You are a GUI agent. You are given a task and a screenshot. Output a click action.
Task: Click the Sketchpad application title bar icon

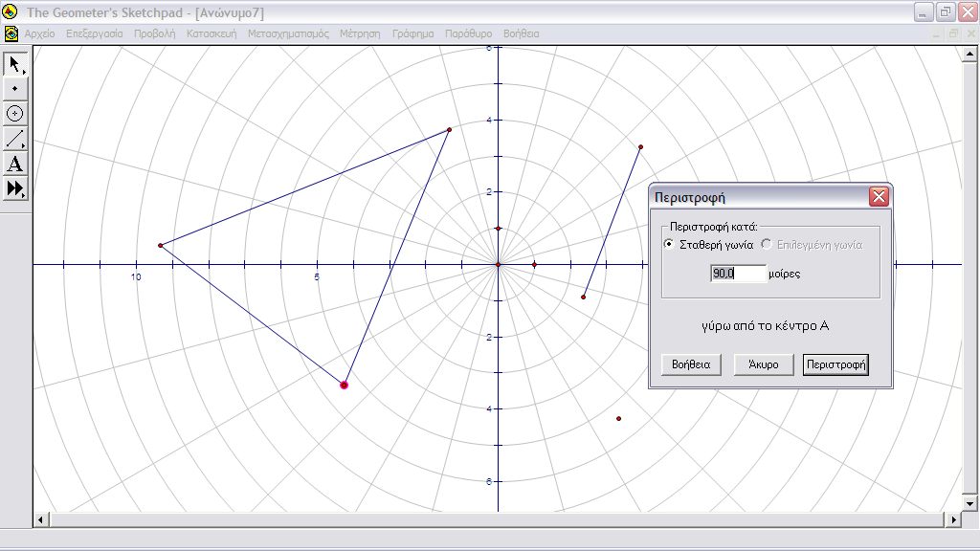[x=10, y=11]
